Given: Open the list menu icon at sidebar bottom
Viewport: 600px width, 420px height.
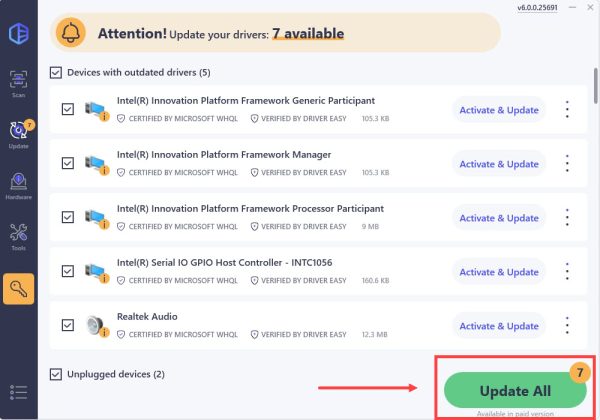Looking at the screenshot, I should [x=18, y=392].
